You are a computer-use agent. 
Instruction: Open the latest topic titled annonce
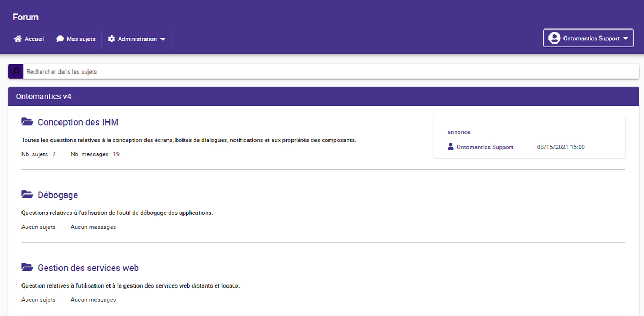pos(459,132)
